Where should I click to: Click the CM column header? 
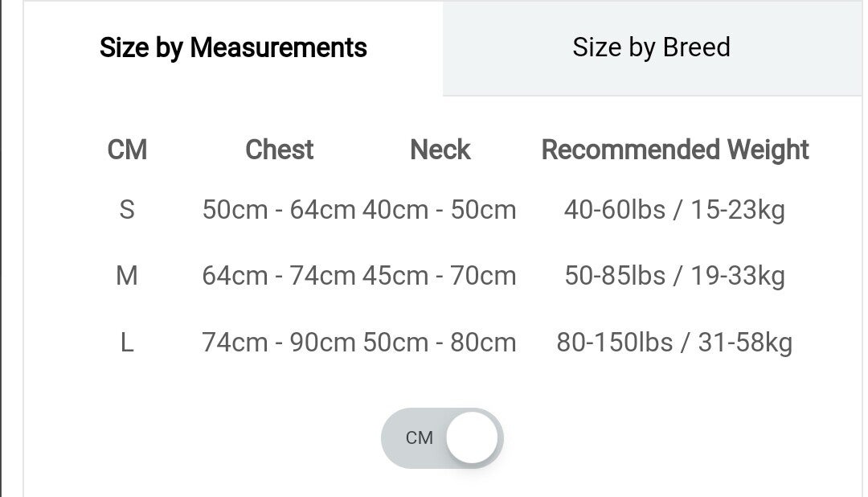127,150
